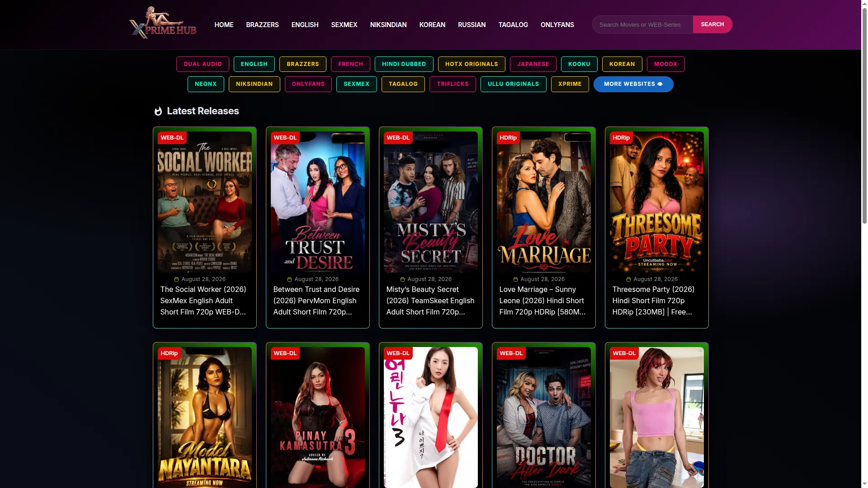Open the Misty's Beauty Secret poster
This screenshot has width=868, height=488.
click(431, 202)
